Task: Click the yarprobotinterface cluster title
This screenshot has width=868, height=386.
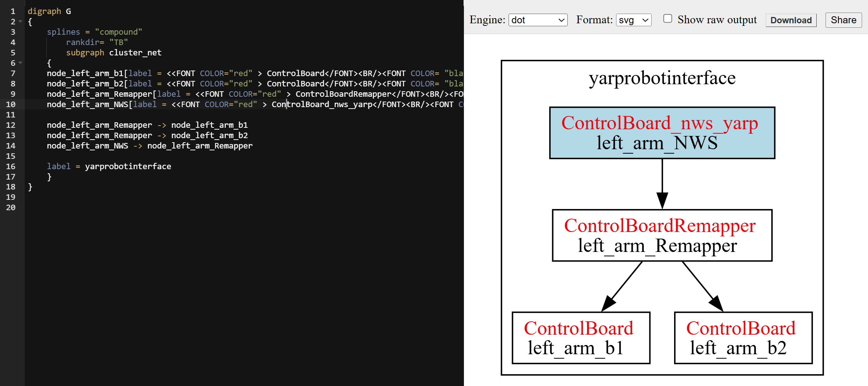Action: [662, 78]
